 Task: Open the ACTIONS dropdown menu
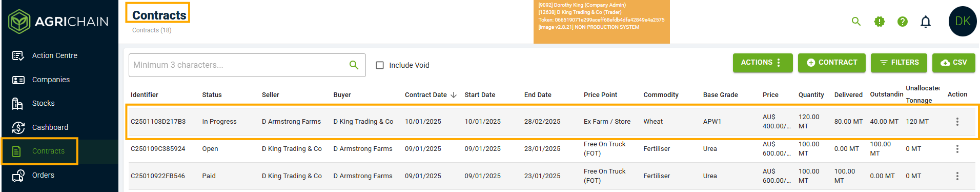pyautogui.click(x=763, y=63)
